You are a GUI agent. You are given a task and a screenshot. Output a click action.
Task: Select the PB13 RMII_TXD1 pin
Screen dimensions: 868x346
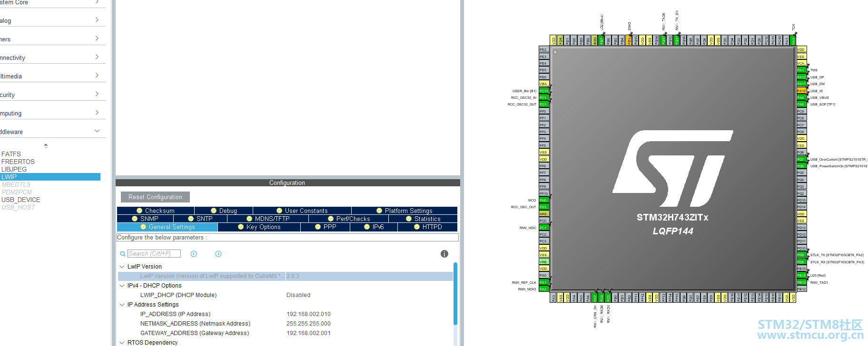[802, 282]
